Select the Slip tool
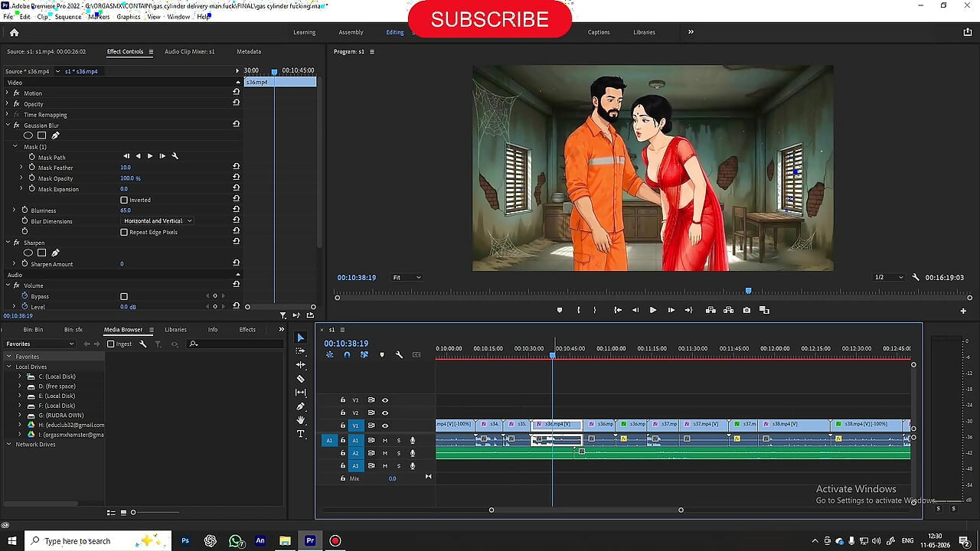The width and height of the screenshot is (980, 551). pos(300,393)
